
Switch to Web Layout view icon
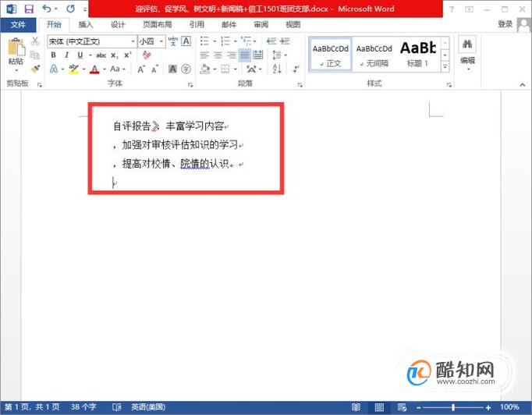402,407
